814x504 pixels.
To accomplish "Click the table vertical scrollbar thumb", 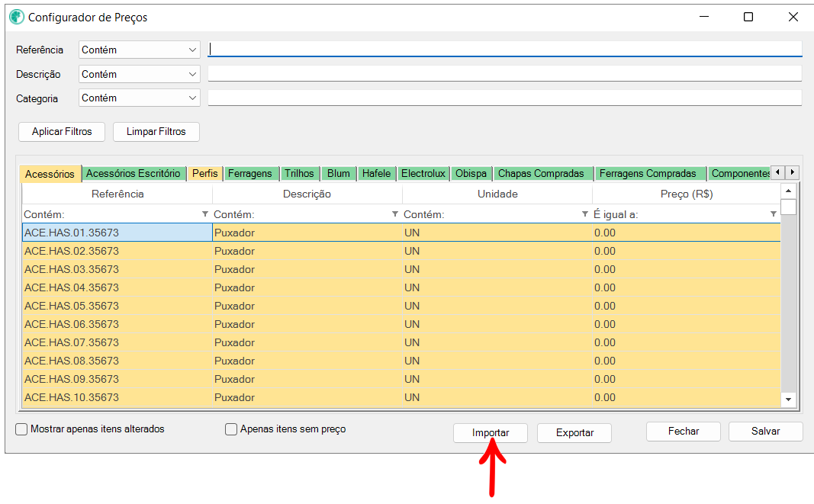I will pos(789,207).
